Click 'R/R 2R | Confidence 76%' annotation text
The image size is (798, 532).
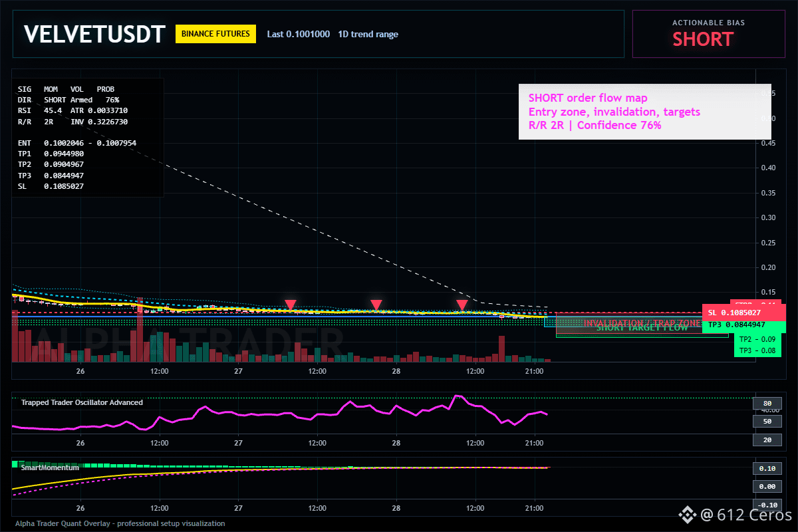click(x=595, y=125)
